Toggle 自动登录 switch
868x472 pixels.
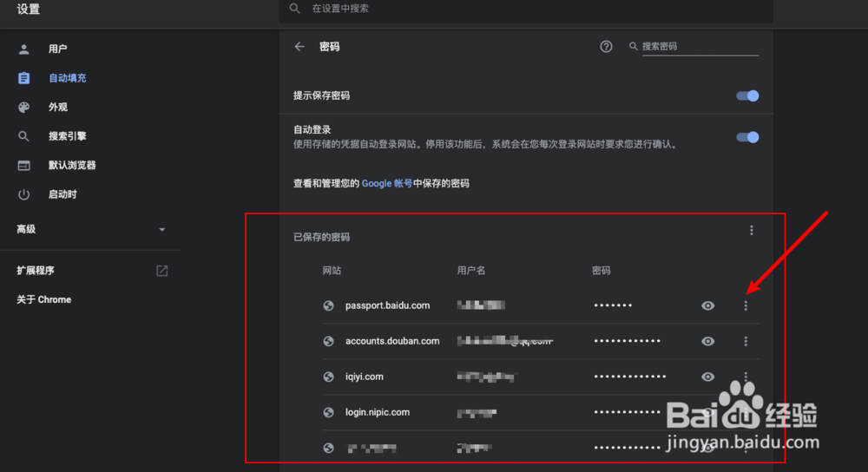pos(747,137)
